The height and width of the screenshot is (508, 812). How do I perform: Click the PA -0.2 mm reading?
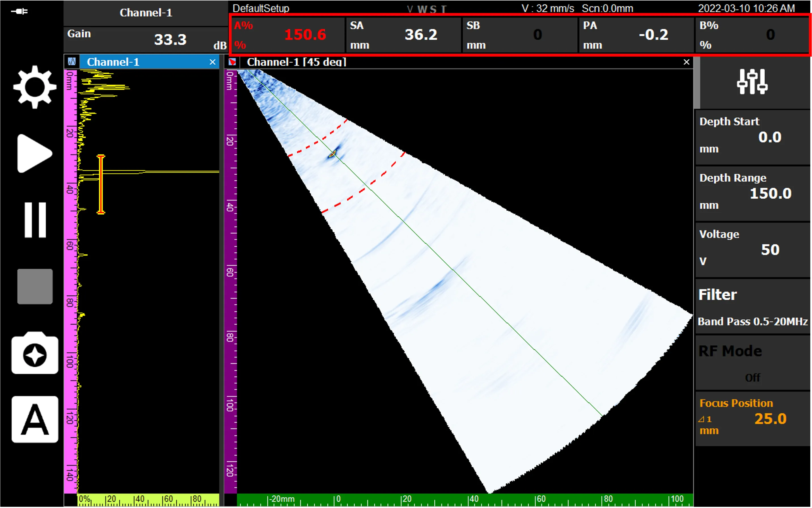[x=636, y=35]
